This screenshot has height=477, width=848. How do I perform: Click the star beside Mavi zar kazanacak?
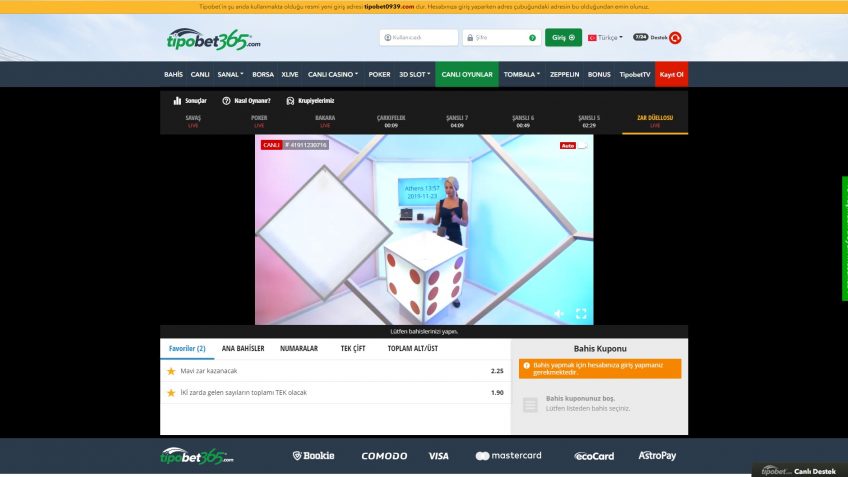(x=171, y=371)
